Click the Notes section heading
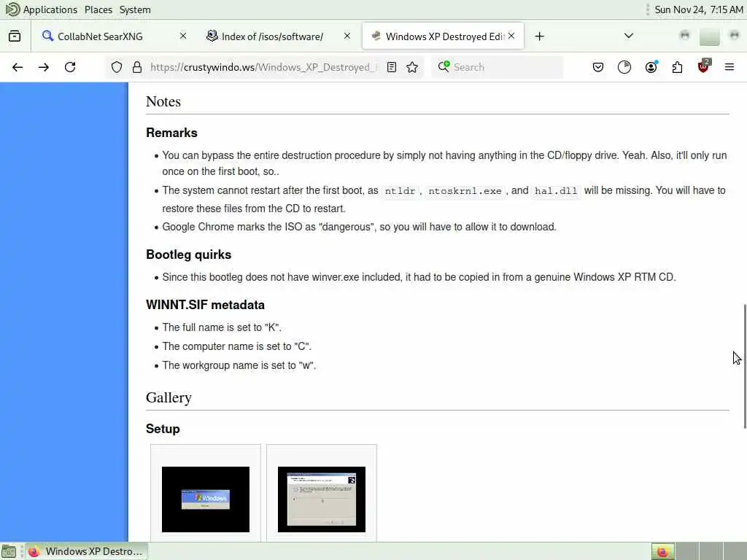The width and height of the screenshot is (747, 560). click(x=163, y=101)
